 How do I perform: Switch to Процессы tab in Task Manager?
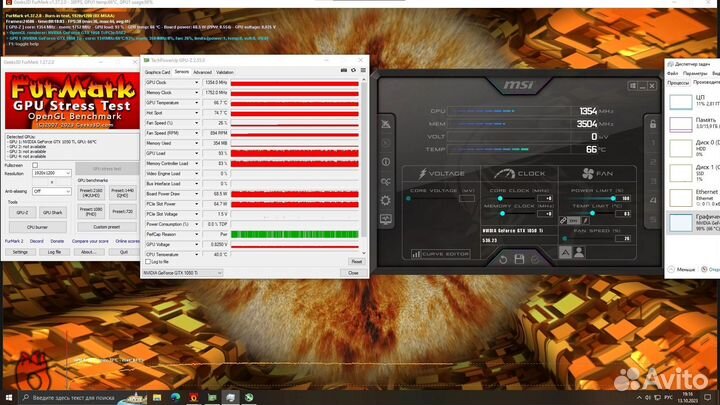(678, 83)
